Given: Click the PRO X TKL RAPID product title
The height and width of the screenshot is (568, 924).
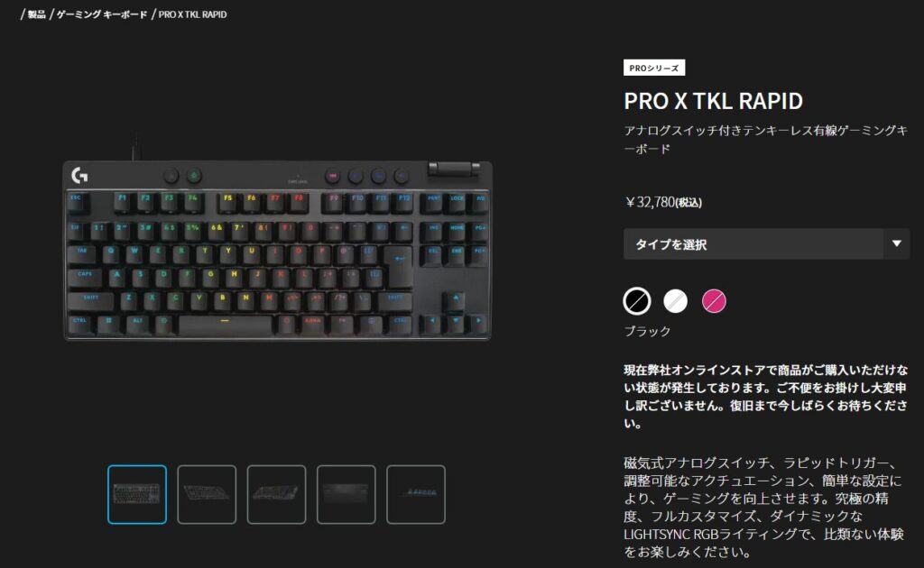Looking at the screenshot, I should click(x=713, y=101).
